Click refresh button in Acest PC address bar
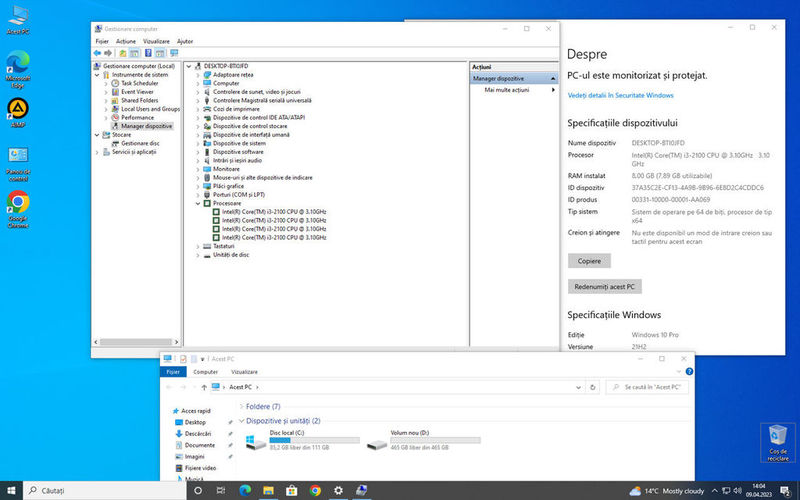 point(592,387)
